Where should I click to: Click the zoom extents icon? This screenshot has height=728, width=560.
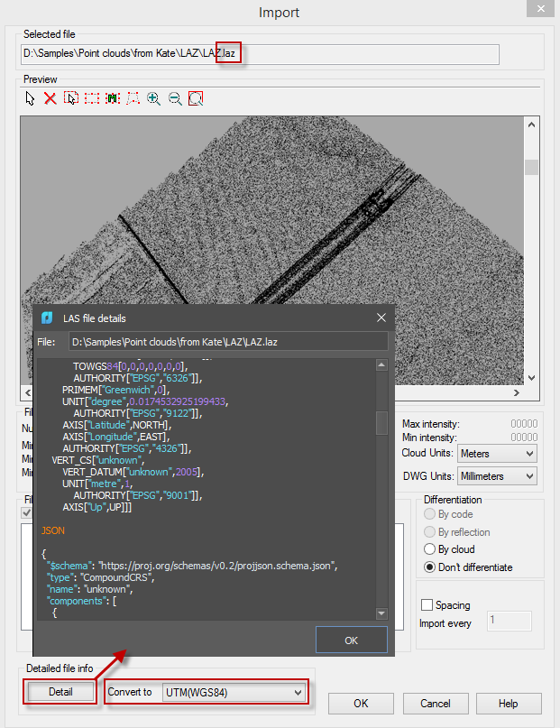point(196,98)
